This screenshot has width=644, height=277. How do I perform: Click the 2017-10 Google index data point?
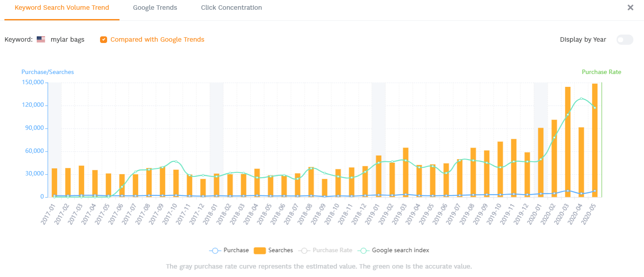click(176, 162)
